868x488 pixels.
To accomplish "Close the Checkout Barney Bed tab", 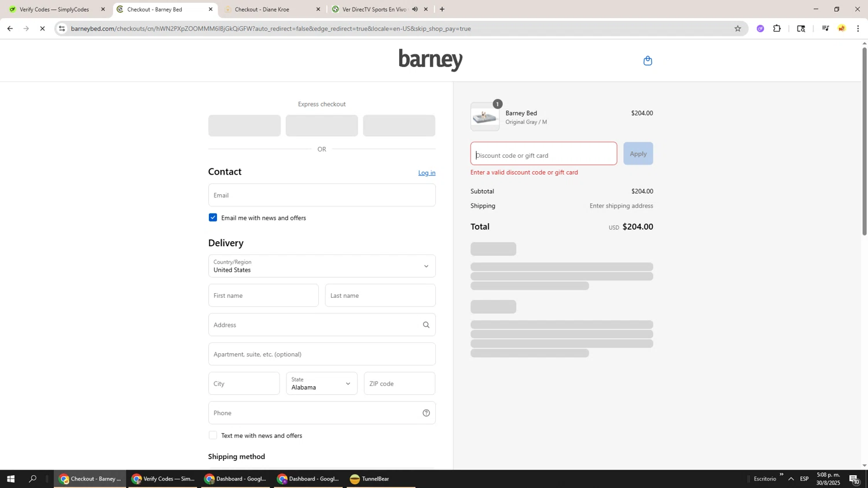I will 211,9.
